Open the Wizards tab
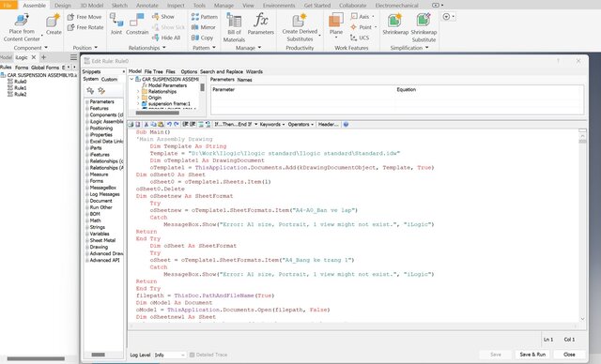The height and width of the screenshot is (364, 601). pyautogui.click(x=254, y=71)
